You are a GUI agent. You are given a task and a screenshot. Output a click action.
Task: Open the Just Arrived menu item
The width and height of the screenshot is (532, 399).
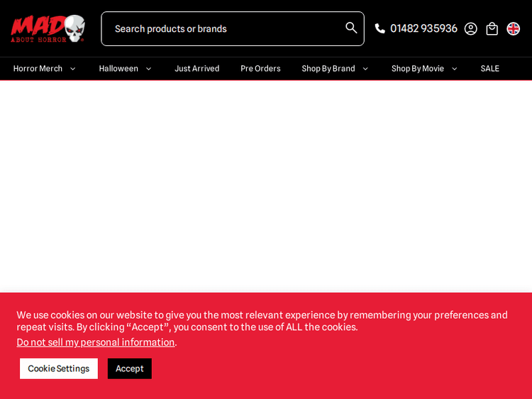[x=196, y=69]
